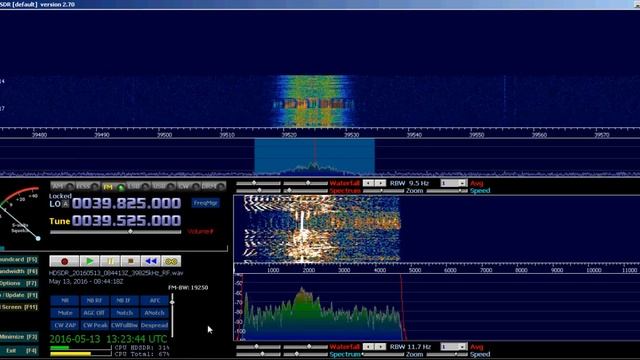Mute the audio output
640x360 pixels.
(64, 313)
